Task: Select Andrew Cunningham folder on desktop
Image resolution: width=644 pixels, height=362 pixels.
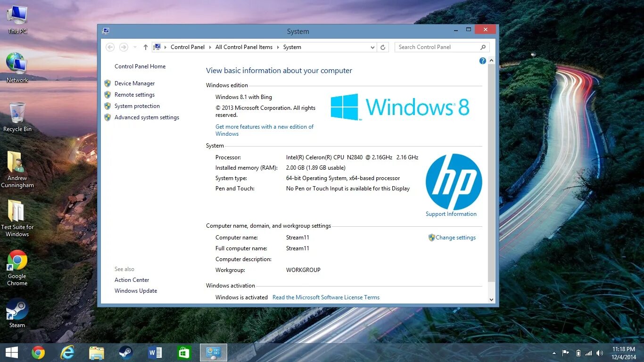Action: pos(17,170)
